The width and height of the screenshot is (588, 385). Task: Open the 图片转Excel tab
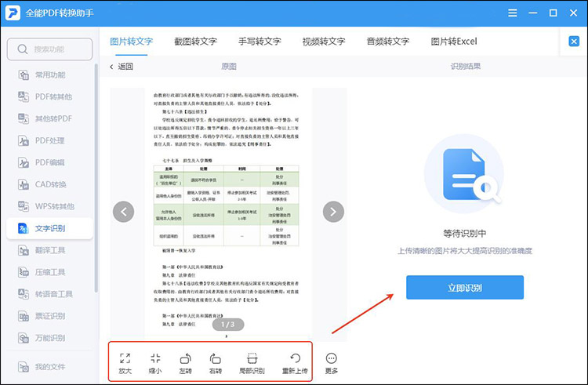(453, 42)
